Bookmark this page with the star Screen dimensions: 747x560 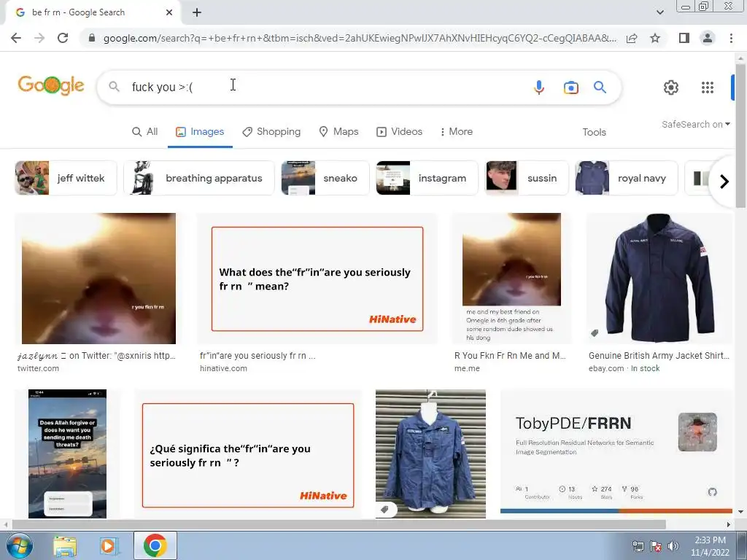coord(656,38)
